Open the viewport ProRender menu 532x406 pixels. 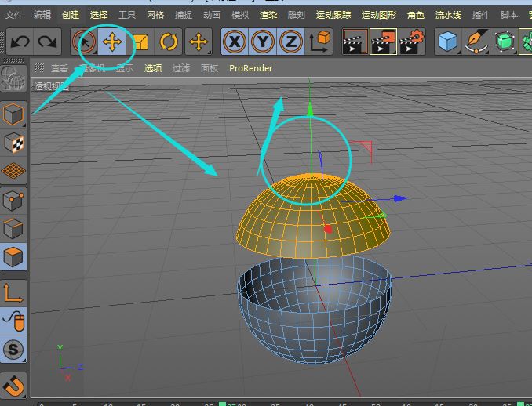tap(250, 68)
